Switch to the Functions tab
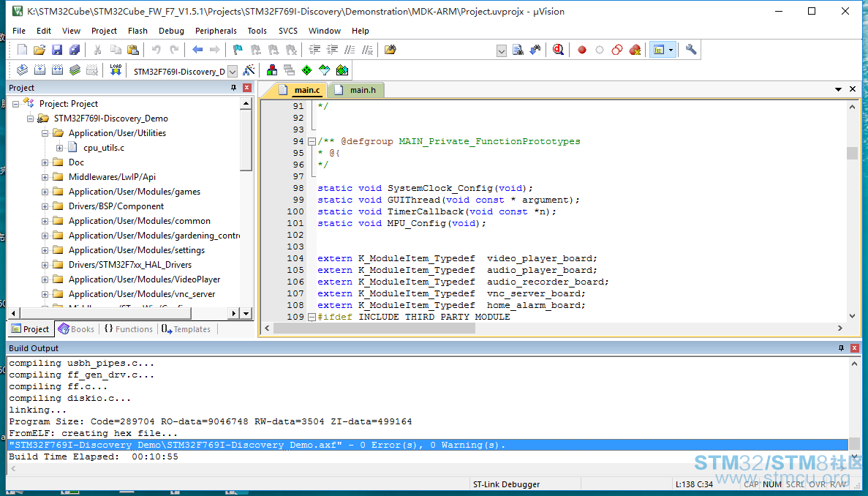The width and height of the screenshot is (868, 496). (x=129, y=328)
